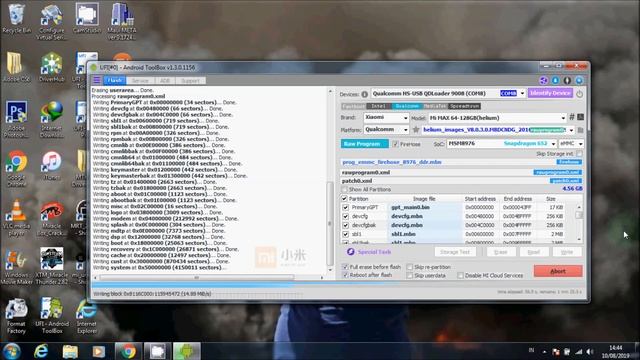Open CamStudio desktop shortcut

(87, 18)
